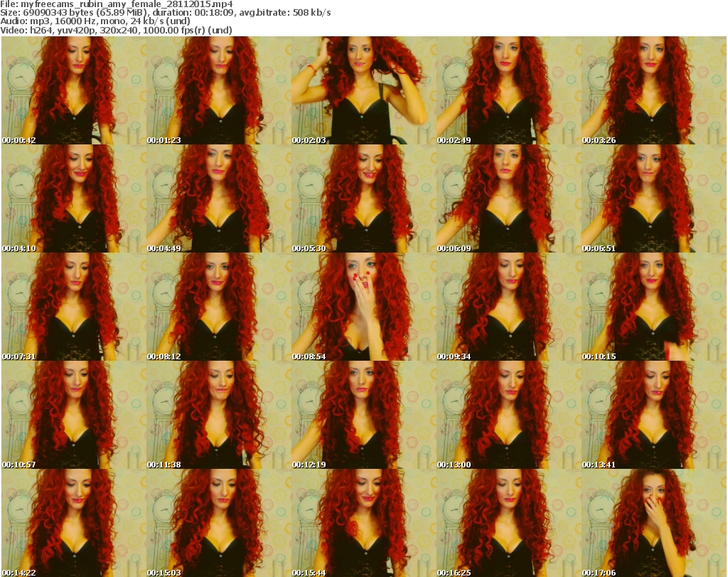This screenshot has height=577, width=728.
Task: Click the frame stamped 00:06:09
Action: pos(509,198)
